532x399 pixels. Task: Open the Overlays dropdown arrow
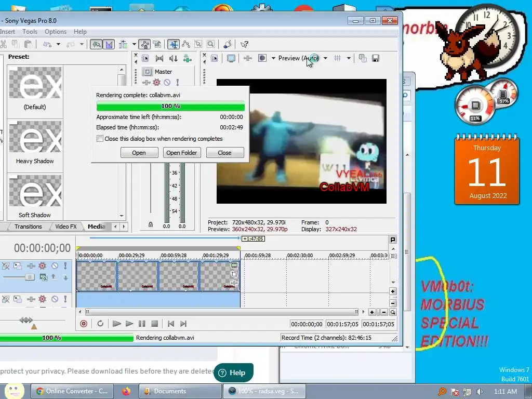pos(349,58)
